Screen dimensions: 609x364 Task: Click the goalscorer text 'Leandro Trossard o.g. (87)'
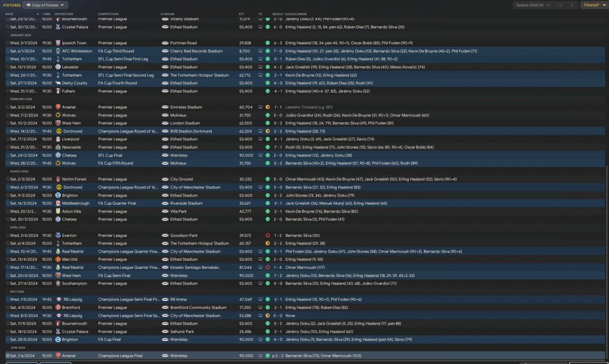[309, 107]
